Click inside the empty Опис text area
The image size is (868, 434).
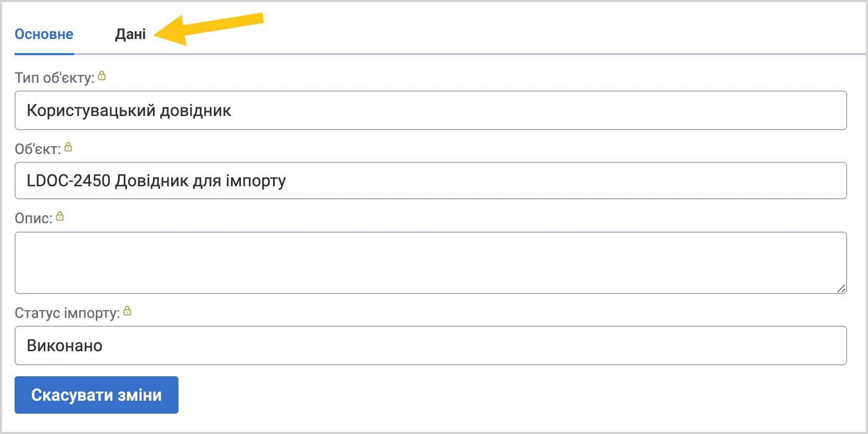pyautogui.click(x=431, y=263)
